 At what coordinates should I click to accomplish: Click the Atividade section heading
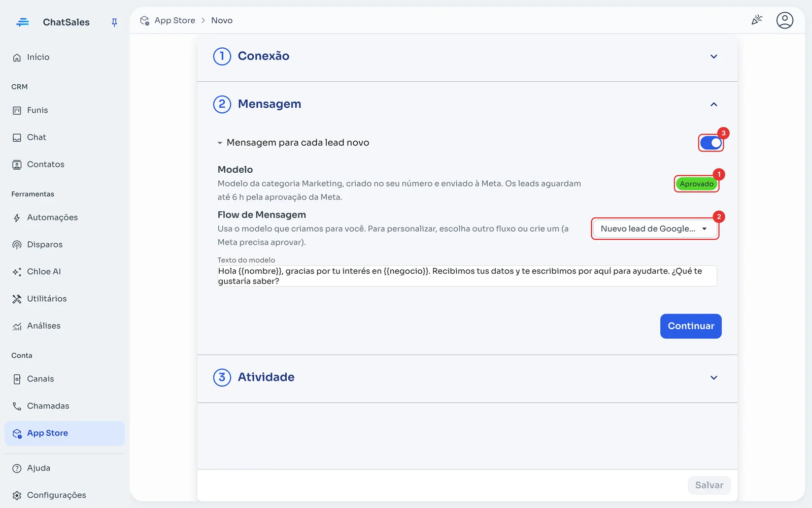pos(266,377)
